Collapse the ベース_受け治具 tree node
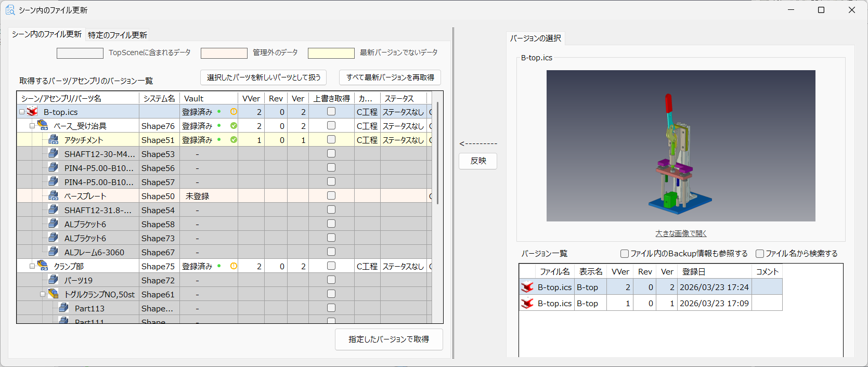868x367 pixels. coord(32,126)
